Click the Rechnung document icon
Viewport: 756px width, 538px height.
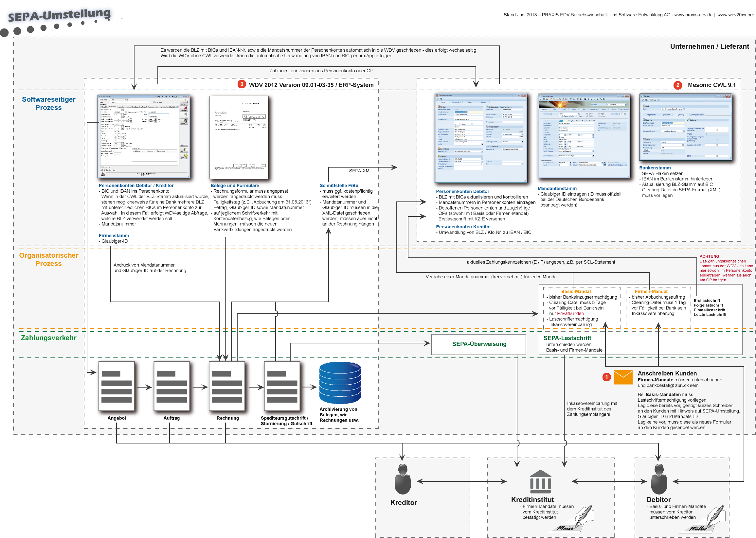[227, 386]
